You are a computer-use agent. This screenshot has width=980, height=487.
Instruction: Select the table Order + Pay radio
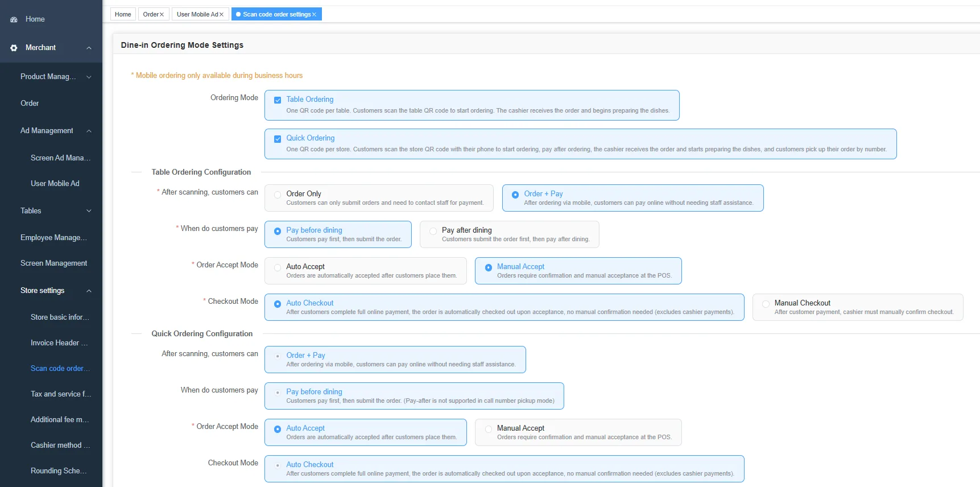[x=515, y=195]
